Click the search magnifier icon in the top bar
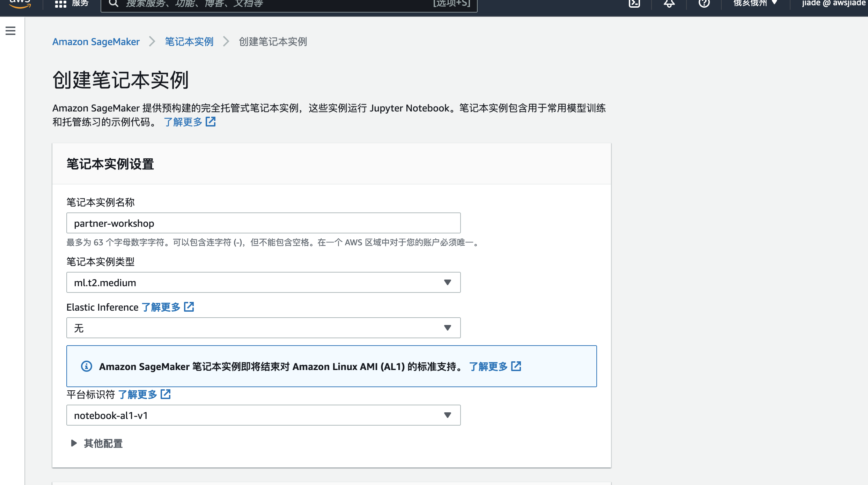Image resolution: width=868 pixels, height=485 pixels. 113,3
